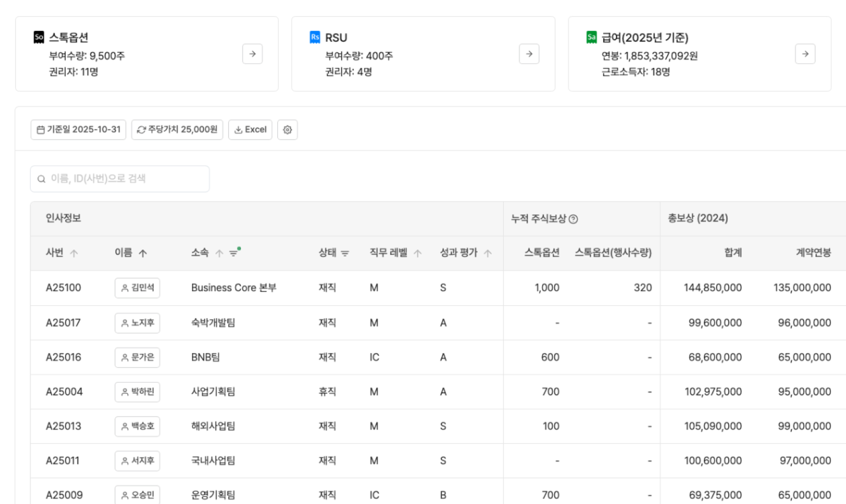The image size is (846, 504).
Task: Click the refresh icon next to 주당가치
Action: [x=140, y=129]
